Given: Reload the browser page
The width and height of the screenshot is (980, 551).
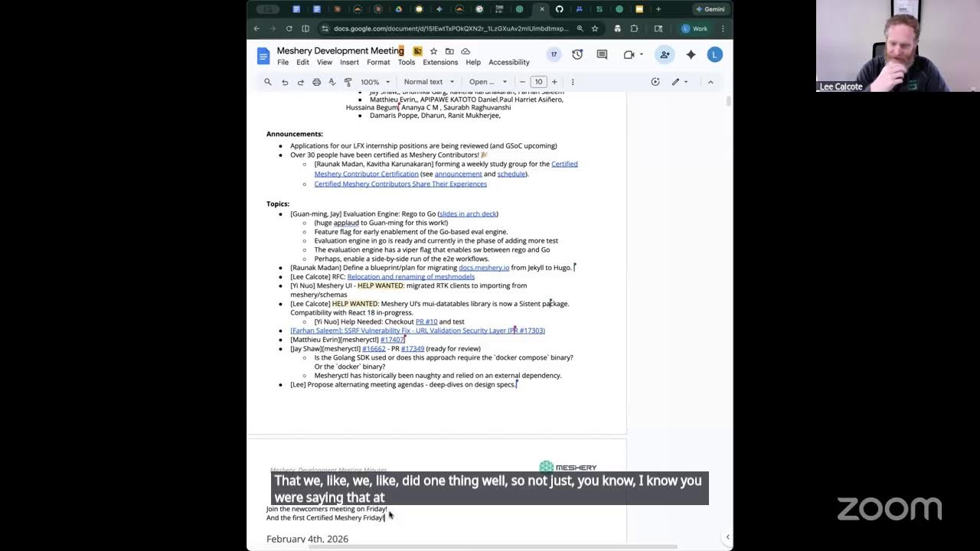Looking at the screenshot, I should point(289,28).
